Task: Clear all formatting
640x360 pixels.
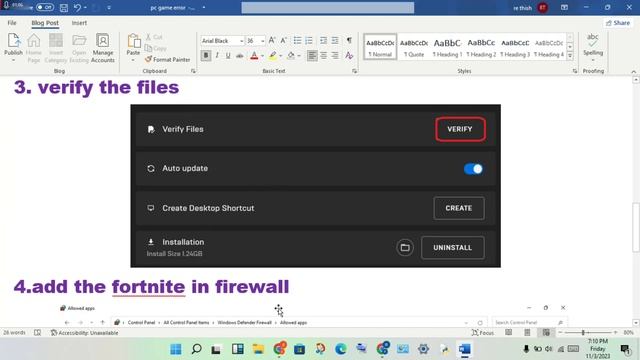Action: (x=349, y=55)
